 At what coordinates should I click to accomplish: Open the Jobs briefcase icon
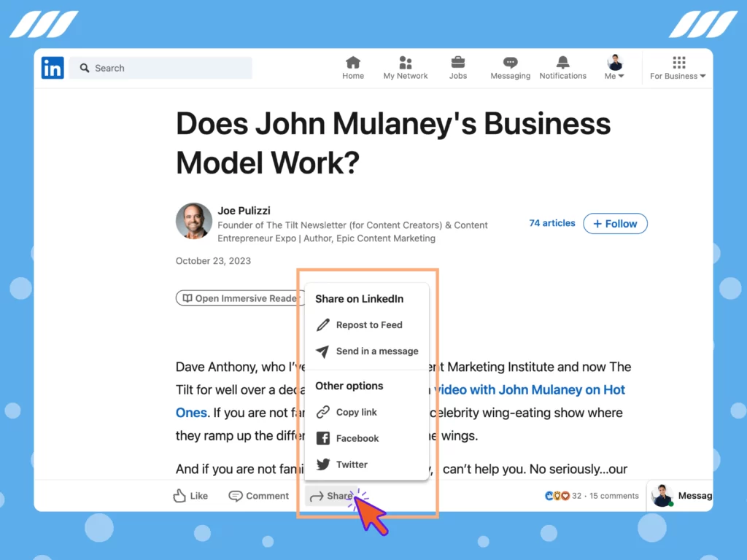pyautogui.click(x=458, y=67)
